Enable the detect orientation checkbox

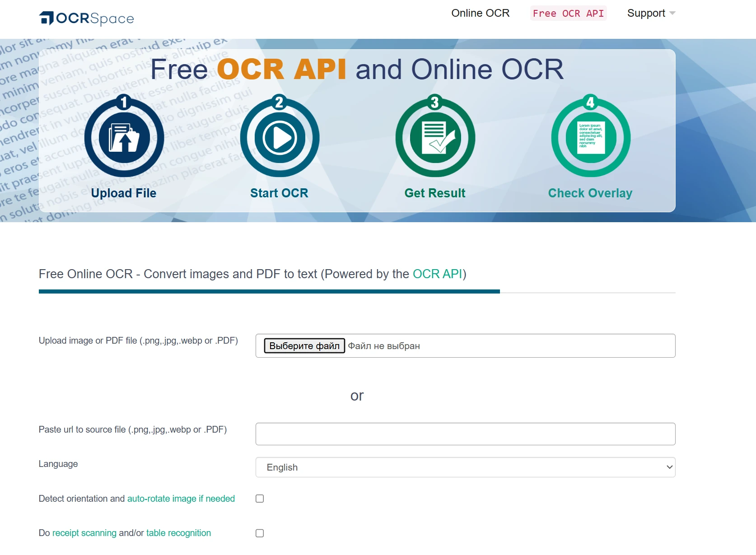[x=260, y=499]
